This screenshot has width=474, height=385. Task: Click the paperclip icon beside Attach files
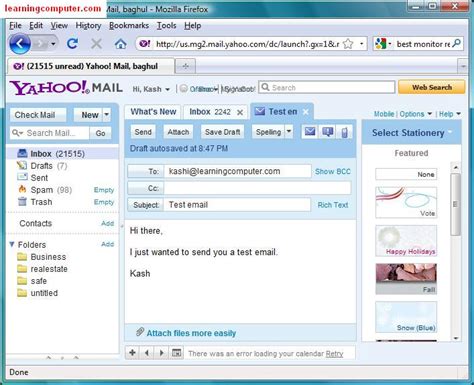click(140, 332)
